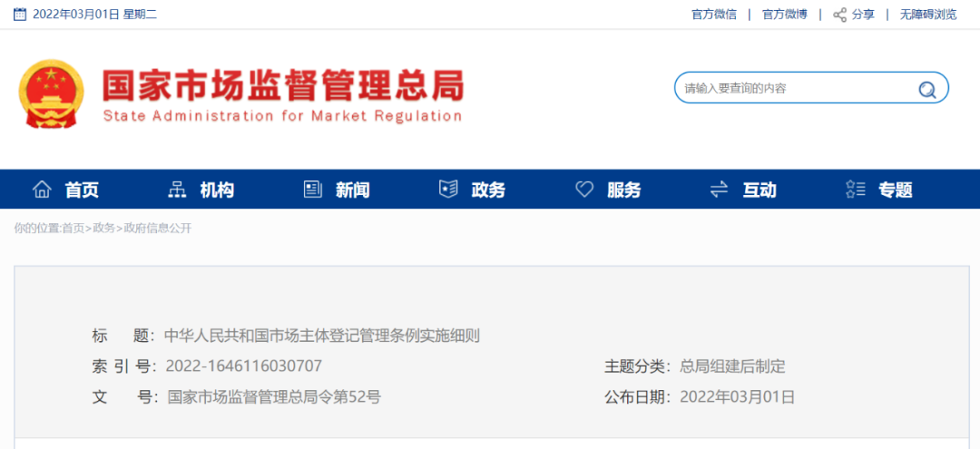Click the 标题 field label

pyautogui.click(x=123, y=336)
